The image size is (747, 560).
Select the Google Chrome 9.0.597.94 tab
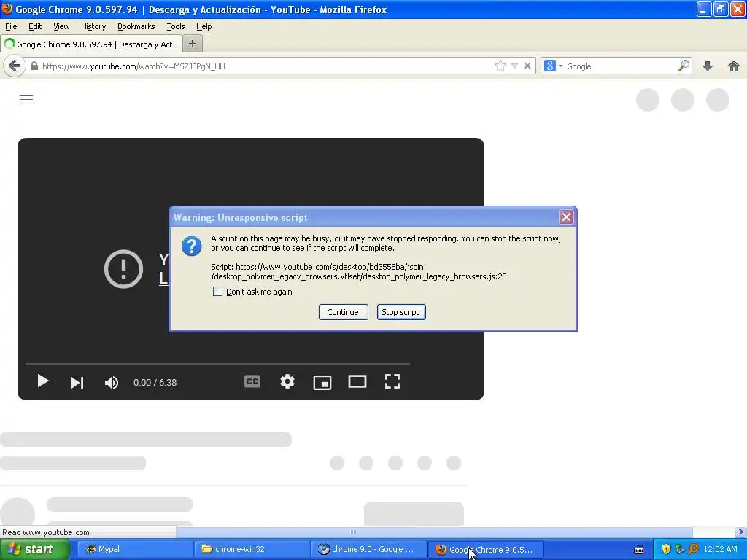click(x=91, y=44)
